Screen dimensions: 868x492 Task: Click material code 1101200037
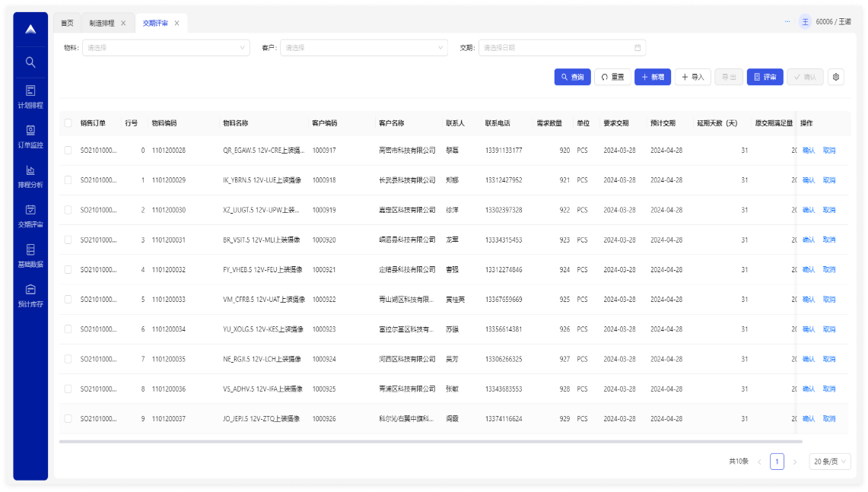[x=169, y=419]
